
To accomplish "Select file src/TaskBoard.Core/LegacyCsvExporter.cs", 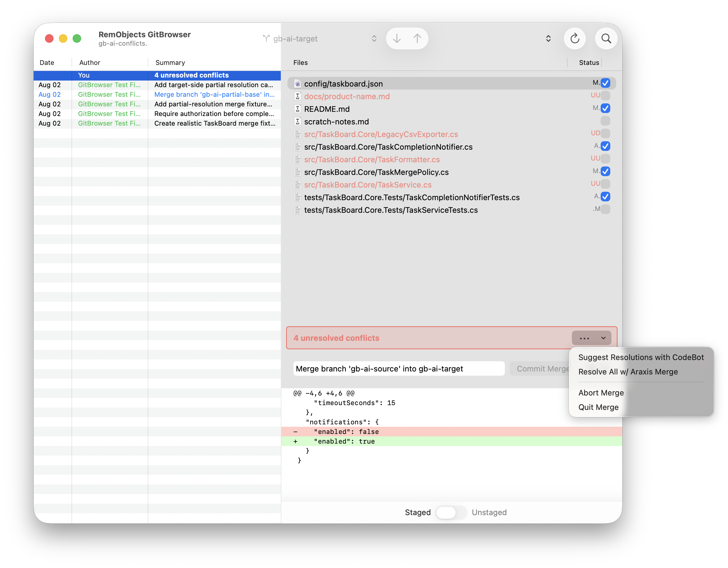I will coord(452,134).
